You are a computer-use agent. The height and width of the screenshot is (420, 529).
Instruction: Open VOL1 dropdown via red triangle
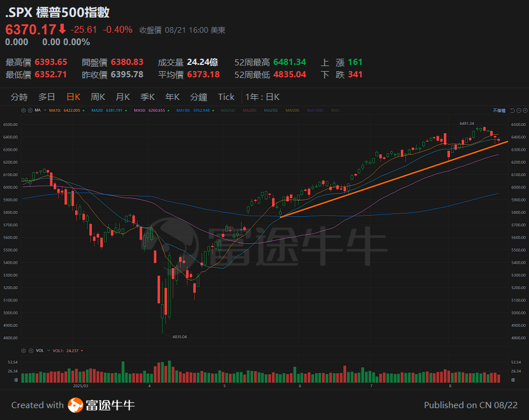(x=82, y=350)
